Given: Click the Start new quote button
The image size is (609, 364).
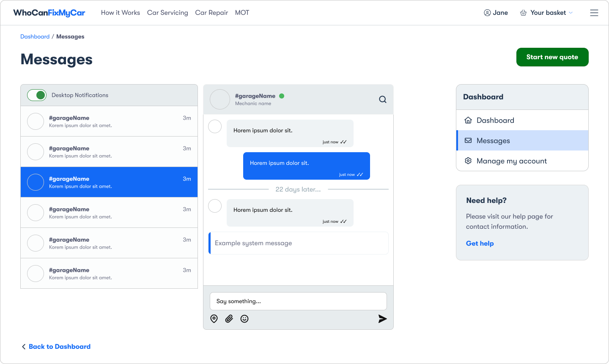Looking at the screenshot, I should [x=552, y=57].
